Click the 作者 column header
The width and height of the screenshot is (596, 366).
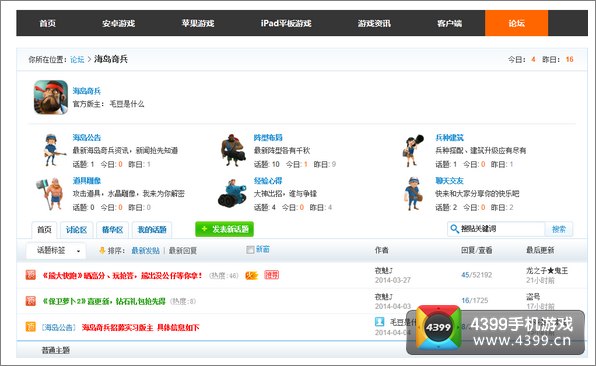point(382,250)
